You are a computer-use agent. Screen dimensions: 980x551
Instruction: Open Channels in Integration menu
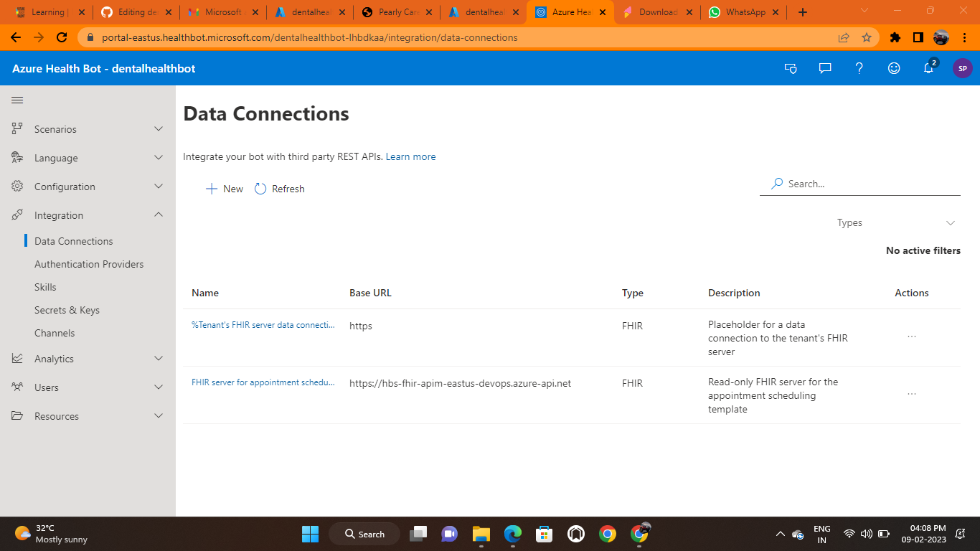click(55, 333)
